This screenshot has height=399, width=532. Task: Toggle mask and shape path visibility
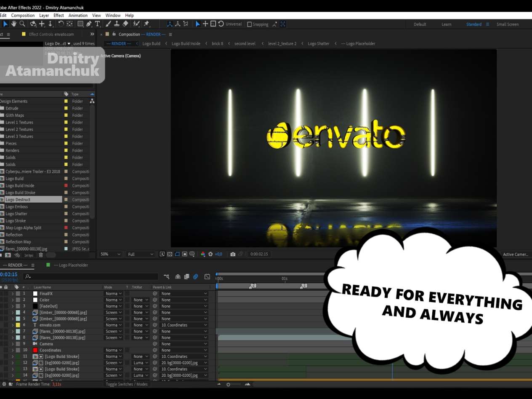(x=177, y=254)
